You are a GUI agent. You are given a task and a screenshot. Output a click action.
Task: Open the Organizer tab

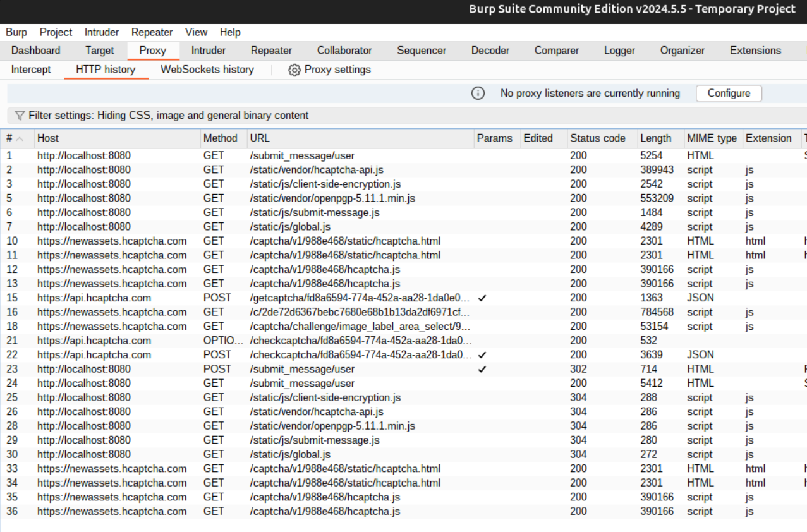pos(683,51)
